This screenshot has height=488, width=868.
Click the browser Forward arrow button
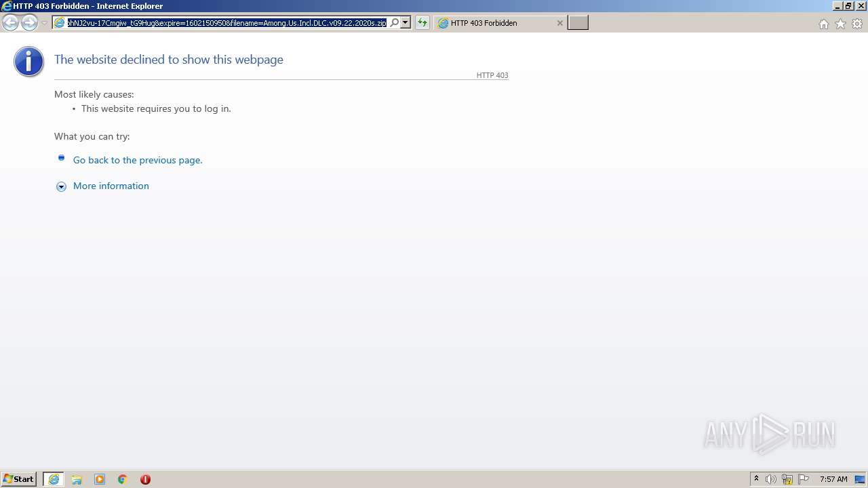point(29,23)
